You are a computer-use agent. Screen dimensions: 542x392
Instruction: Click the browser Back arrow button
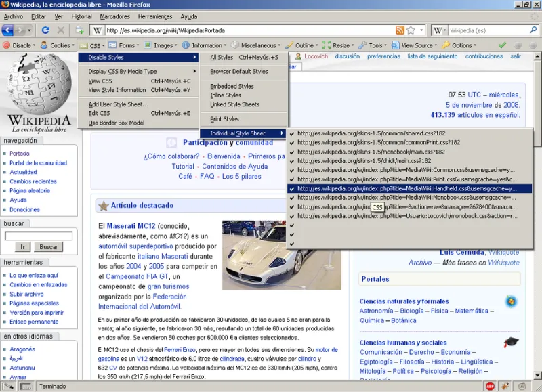7,30
